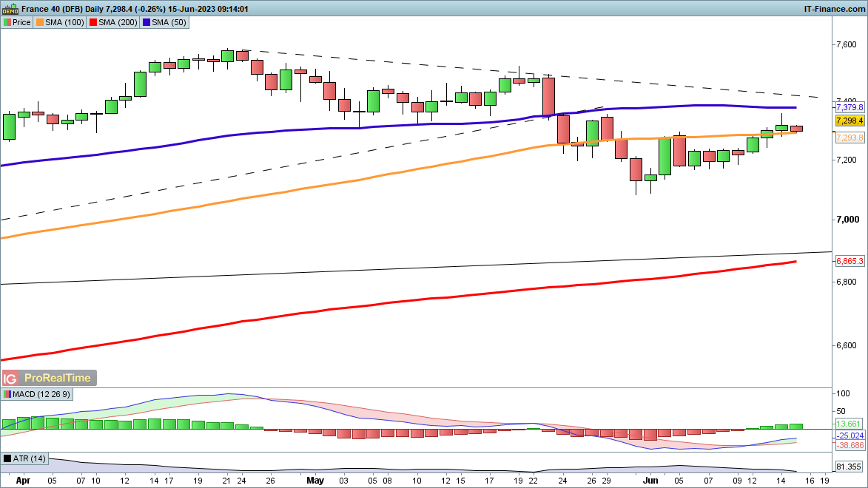Open the ATR (14) indicator label
The height and width of the screenshot is (488, 868).
[30, 458]
